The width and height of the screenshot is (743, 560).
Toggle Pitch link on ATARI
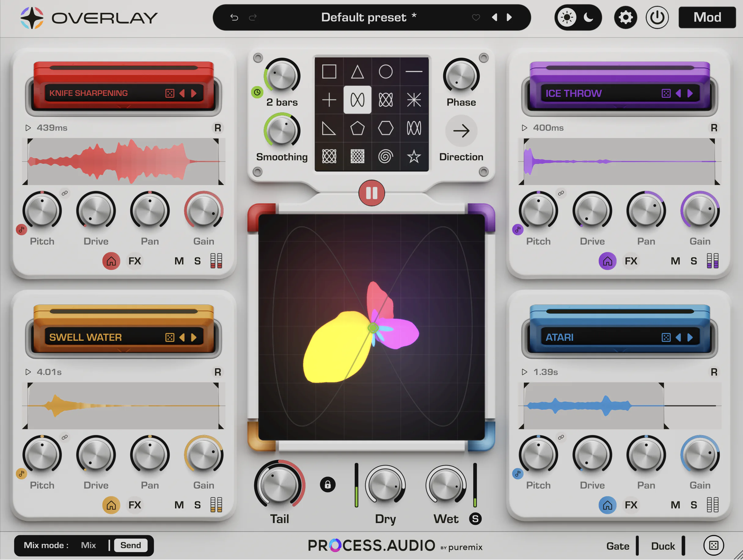(x=561, y=437)
